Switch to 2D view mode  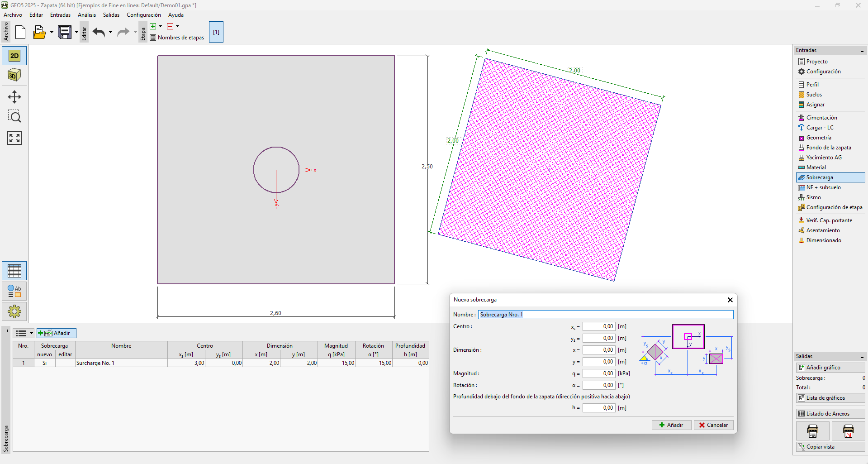click(x=14, y=56)
